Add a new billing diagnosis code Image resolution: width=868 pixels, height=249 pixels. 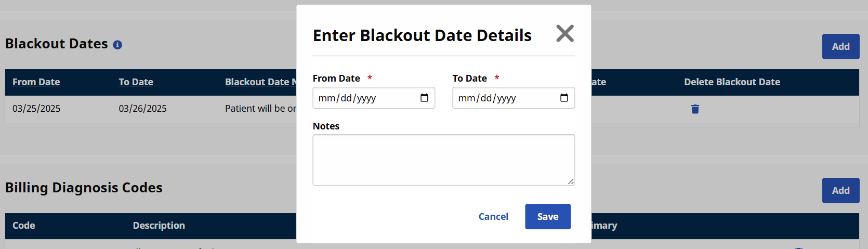840,190
